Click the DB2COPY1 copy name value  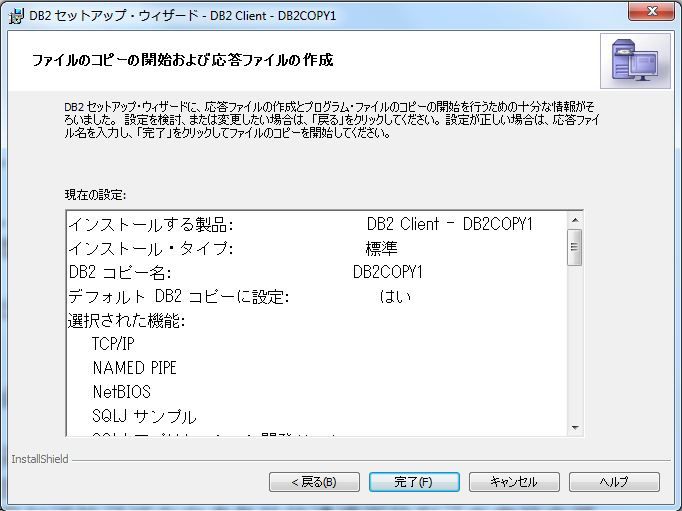click(x=388, y=273)
